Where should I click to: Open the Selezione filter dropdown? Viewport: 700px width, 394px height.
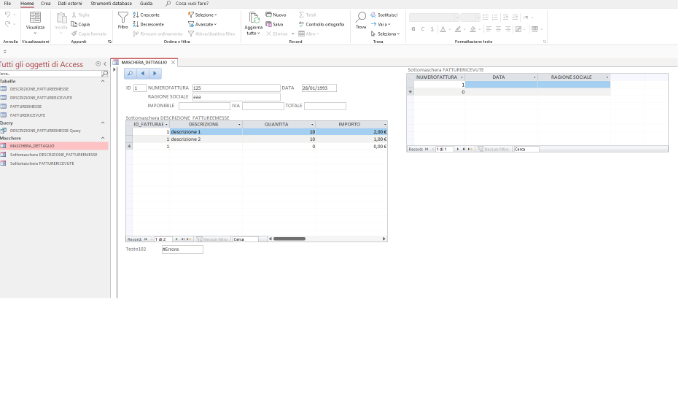click(x=203, y=15)
